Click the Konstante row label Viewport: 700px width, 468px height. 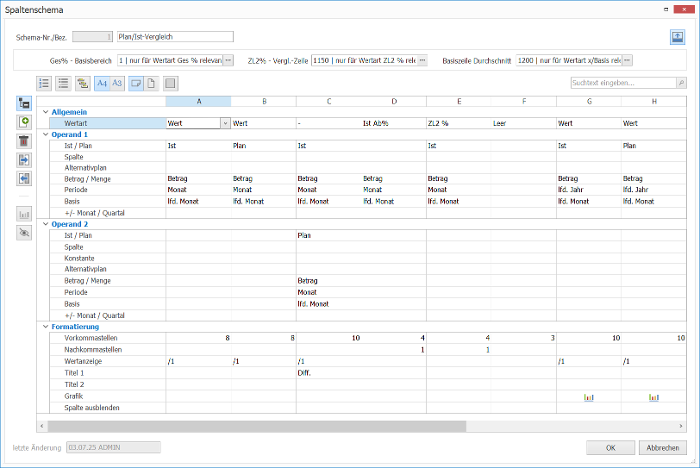(108, 258)
